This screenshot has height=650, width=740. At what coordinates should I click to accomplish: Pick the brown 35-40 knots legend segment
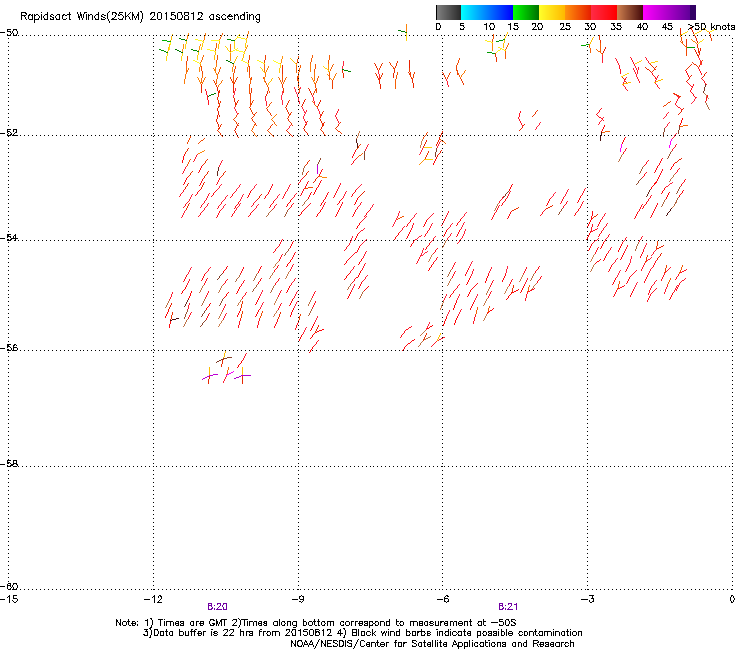[x=630, y=12]
